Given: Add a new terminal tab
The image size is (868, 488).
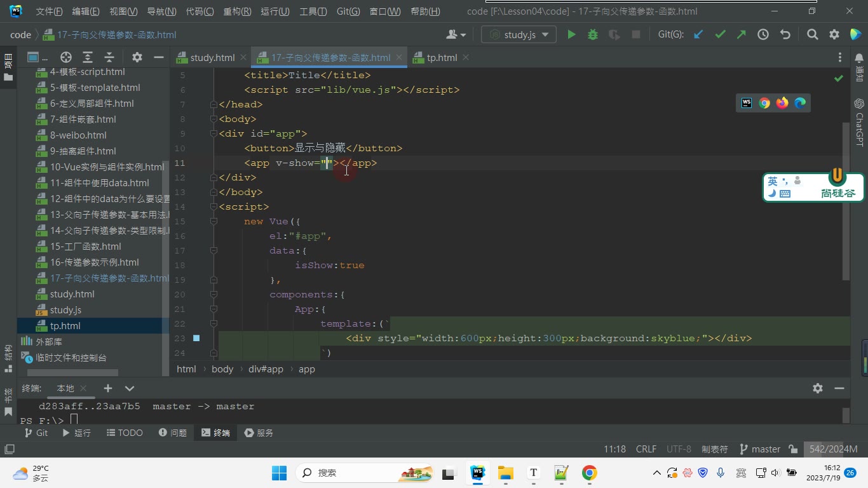Looking at the screenshot, I should click(x=108, y=388).
